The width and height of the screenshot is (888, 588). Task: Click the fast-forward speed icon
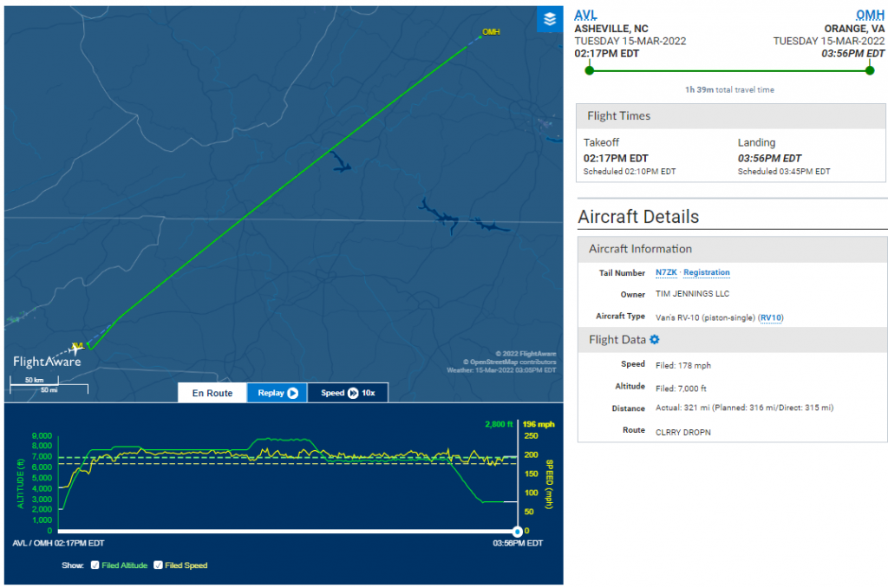(353, 393)
